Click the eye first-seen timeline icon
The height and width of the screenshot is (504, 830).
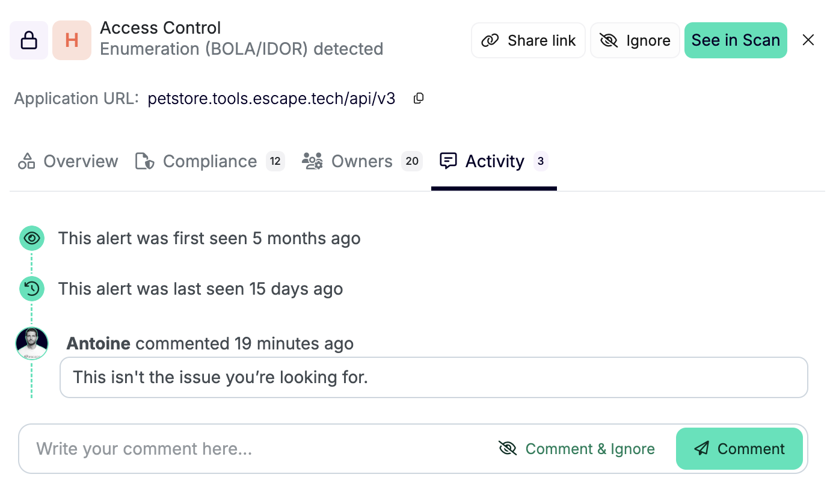31,239
